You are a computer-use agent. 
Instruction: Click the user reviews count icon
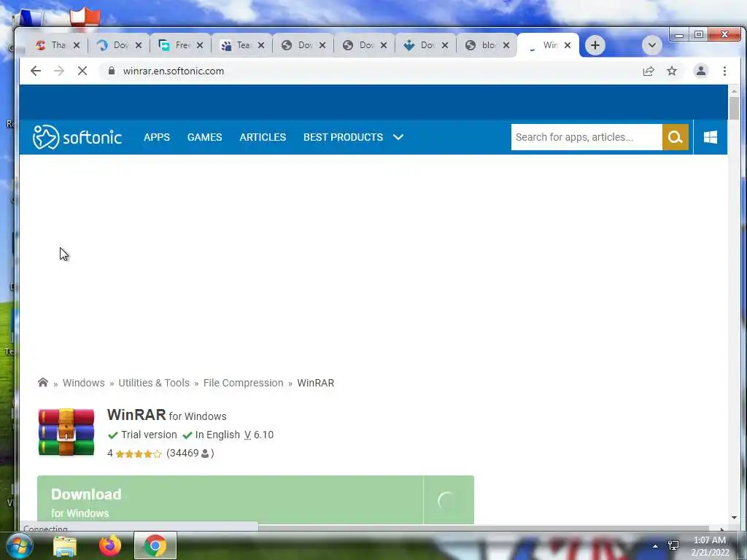coord(205,454)
